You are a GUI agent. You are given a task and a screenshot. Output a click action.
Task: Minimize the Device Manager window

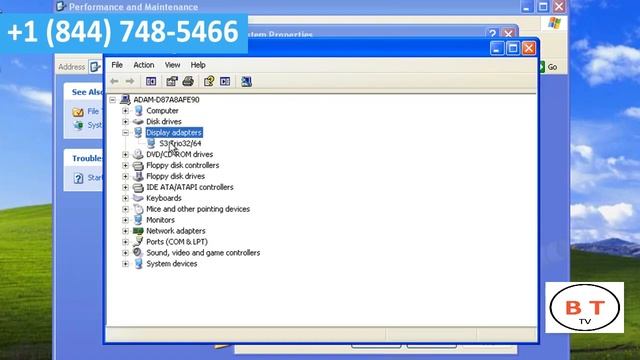coord(497,48)
